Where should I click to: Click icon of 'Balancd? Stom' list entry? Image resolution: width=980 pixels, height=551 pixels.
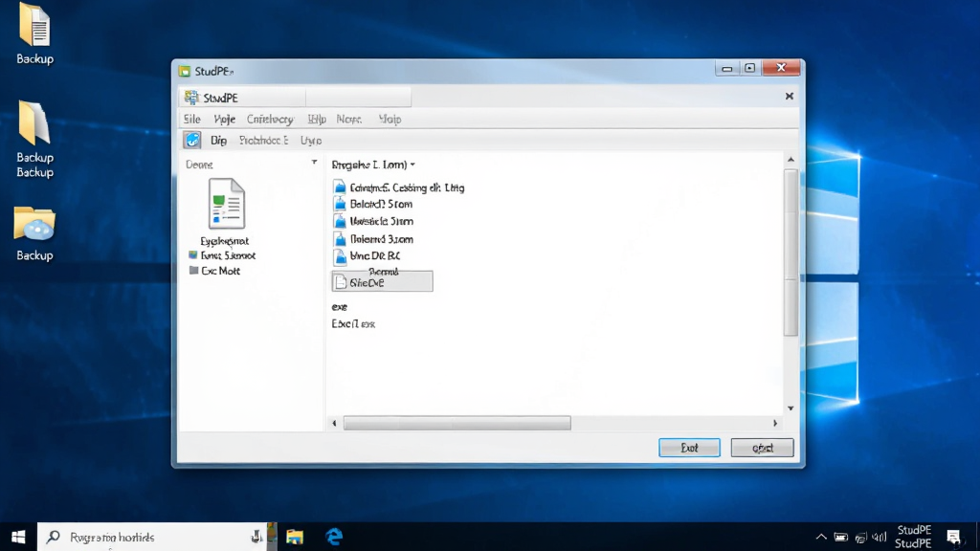[x=340, y=204]
